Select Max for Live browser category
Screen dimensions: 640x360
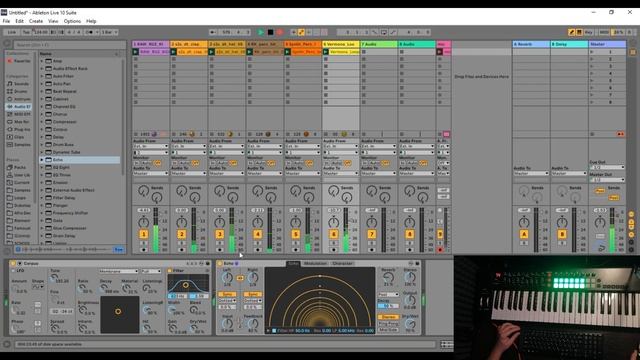click(x=18, y=122)
